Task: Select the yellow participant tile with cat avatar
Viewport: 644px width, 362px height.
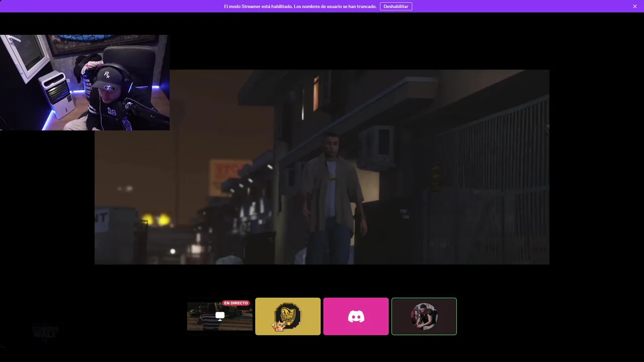Action: [x=288, y=316]
